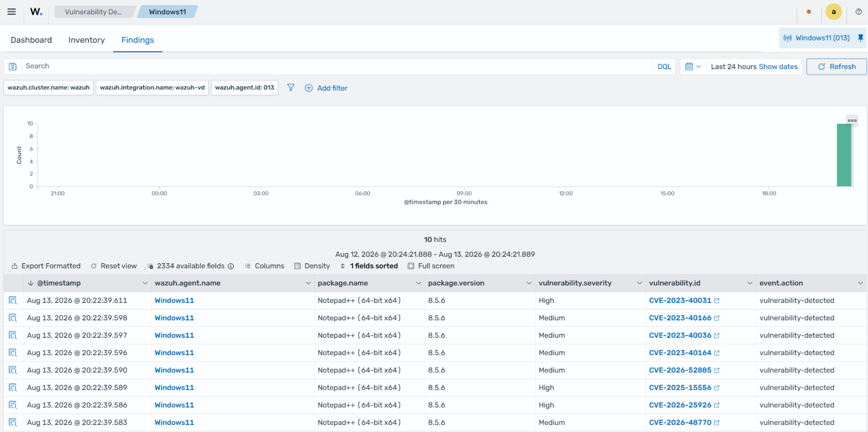Open 1 fields sorted options
Screen dimensions: 868x432
369,266
